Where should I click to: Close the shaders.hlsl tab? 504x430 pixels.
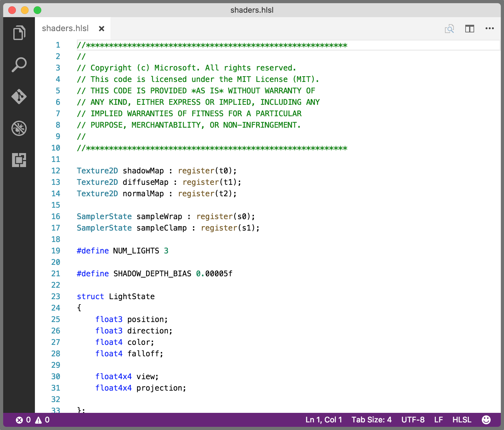coord(102,29)
